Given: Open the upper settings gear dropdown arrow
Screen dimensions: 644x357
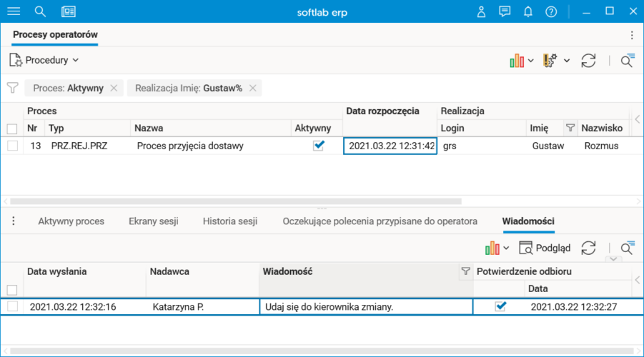Looking at the screenshot, I should tap(567, 61).
